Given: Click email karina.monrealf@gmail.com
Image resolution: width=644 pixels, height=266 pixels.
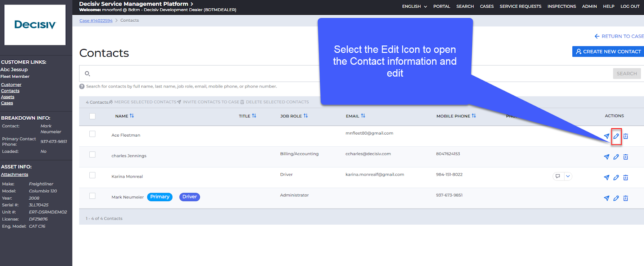Looking at the screenshot, I should coord(375,174).
